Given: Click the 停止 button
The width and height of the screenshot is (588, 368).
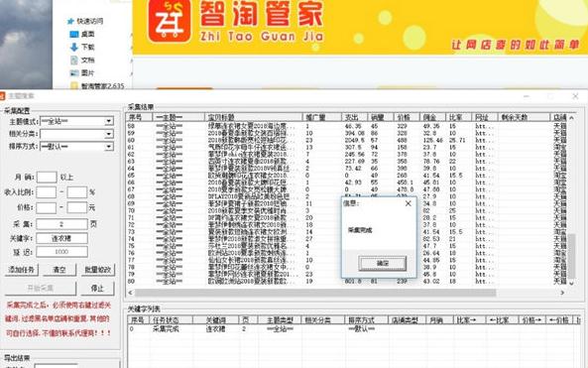Looking at the screenshot, I should coord(97,288).
